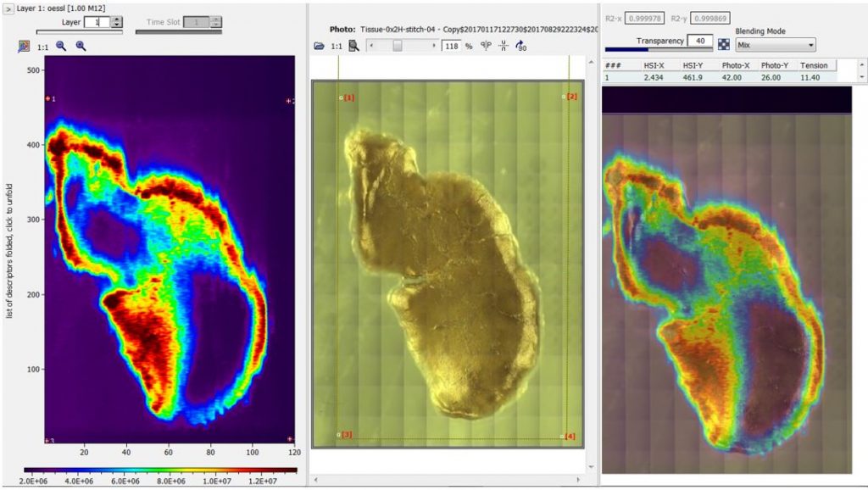Click the Layer number spinner arrows
Image resolution: width=868 pixels, height=490 pixels.
point(117,22)
